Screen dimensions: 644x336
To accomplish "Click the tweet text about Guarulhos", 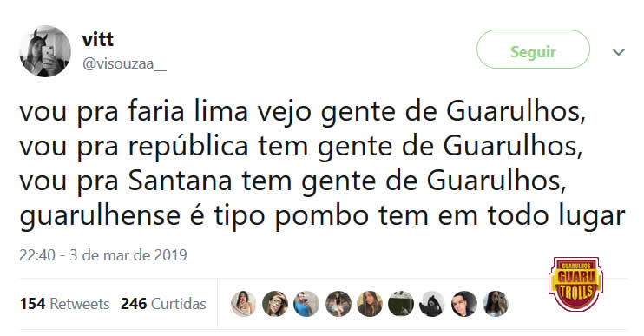I will (x=322, y=163).
